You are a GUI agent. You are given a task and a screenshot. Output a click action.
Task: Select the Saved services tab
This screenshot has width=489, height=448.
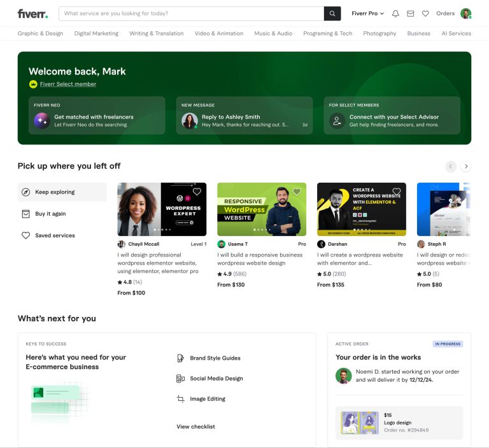pyautogui.click(x=62, y=235)
